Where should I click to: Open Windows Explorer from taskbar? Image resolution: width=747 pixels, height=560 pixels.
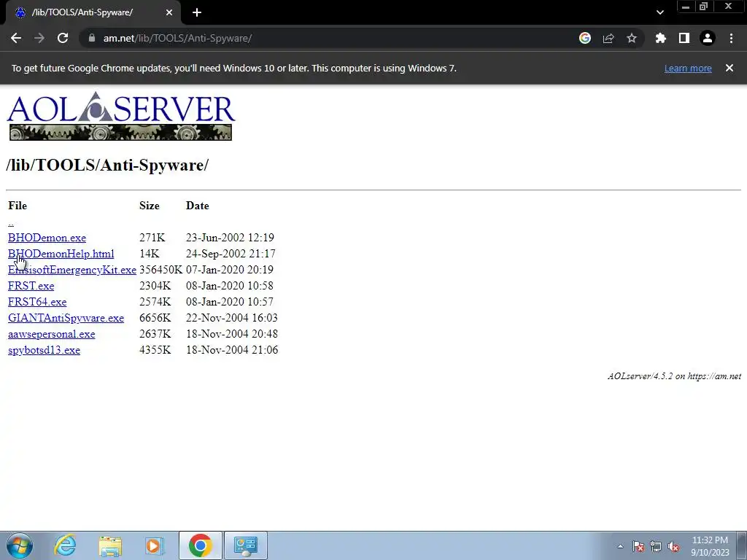tap(110, 545)
